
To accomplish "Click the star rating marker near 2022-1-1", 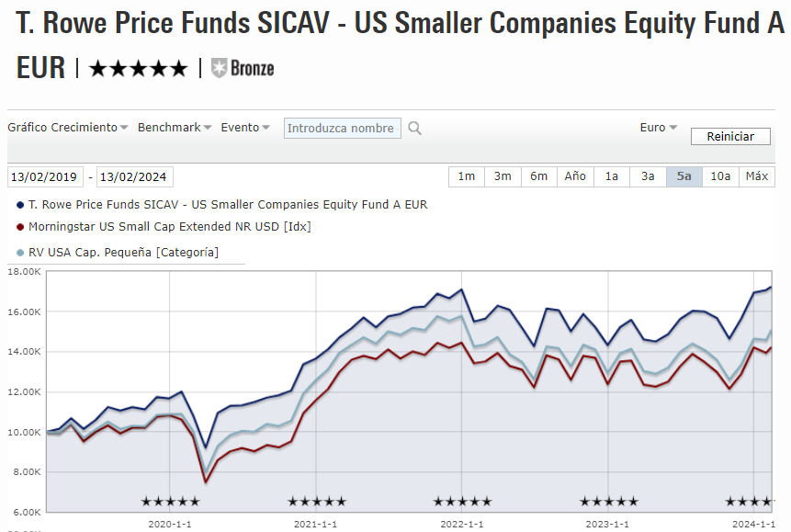I will [x=462, y=502].
